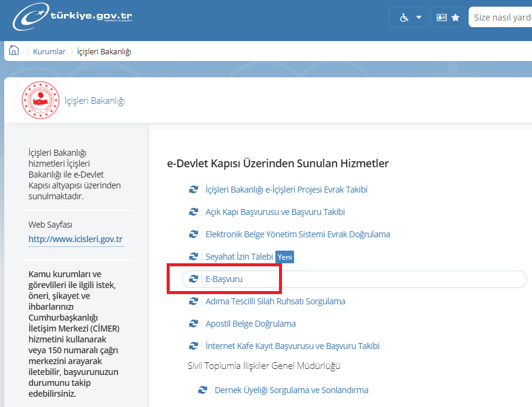The height and width of the screenshot is (407, 532).
Task: Open Açık Kapı Başvurusu ve Başvuru Takibi
Action: [275, 212]
